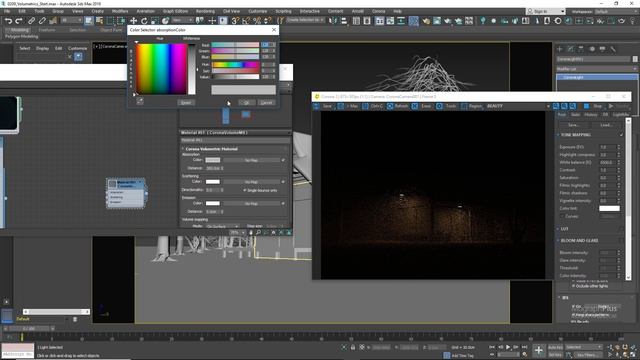The width and height of the screenshot is (640, 360).
Task: Open the Modify tab in command panel
Action: [571, 49]
